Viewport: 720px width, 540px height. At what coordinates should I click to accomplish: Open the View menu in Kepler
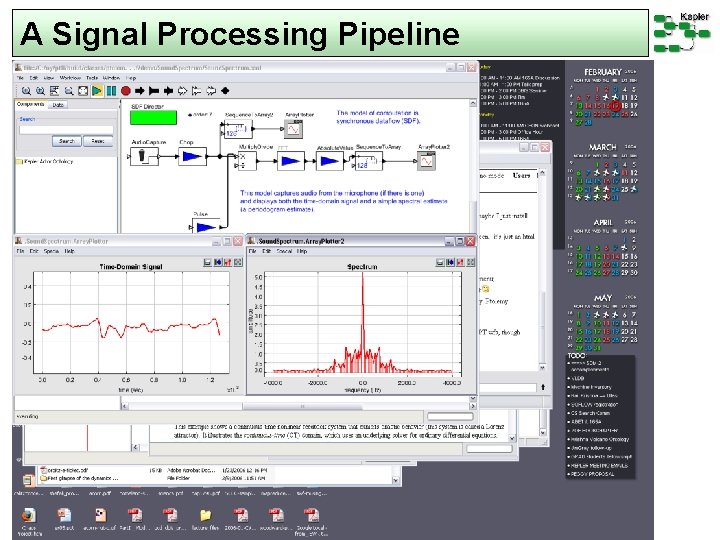point(49,78)
